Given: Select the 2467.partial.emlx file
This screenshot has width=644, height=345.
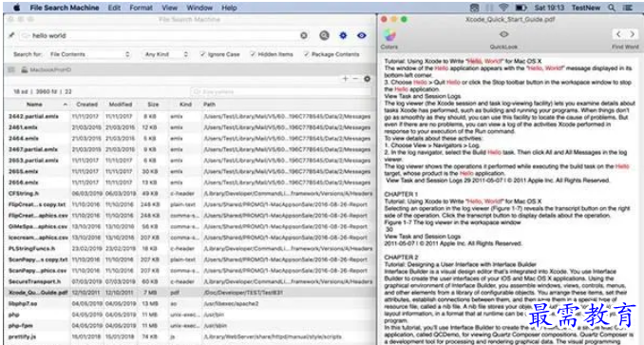Looking at the screenshot, I should tap(33, 149).
